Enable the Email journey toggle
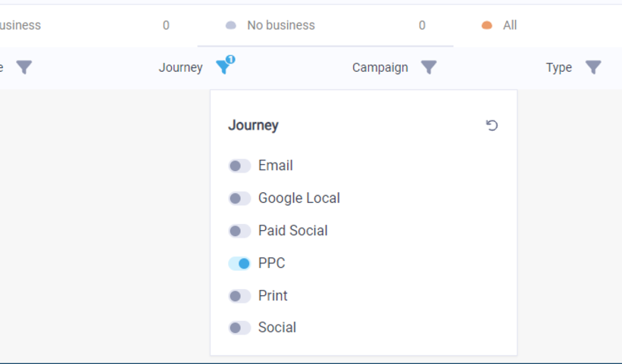This screenshot has height=364, width=622. pyautogui.click(x=239, y=166)
